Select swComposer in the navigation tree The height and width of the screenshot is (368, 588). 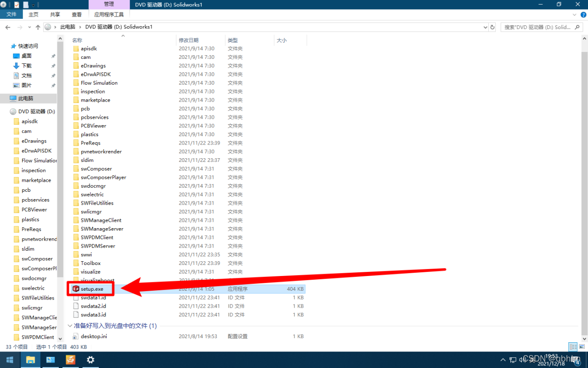pos(37,259)
